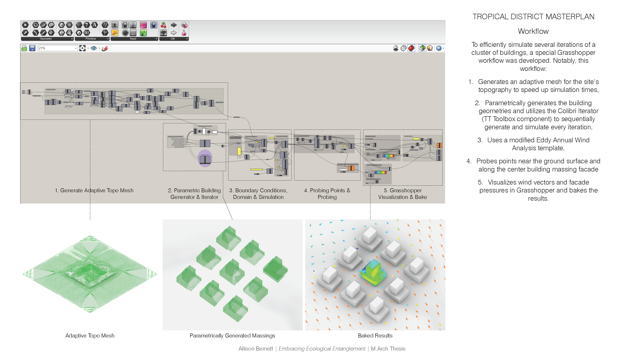Toggle the preview eye icon on canvas toolbar
The width and height of the screenshot is (644, 362).
[x=94, y=48]
